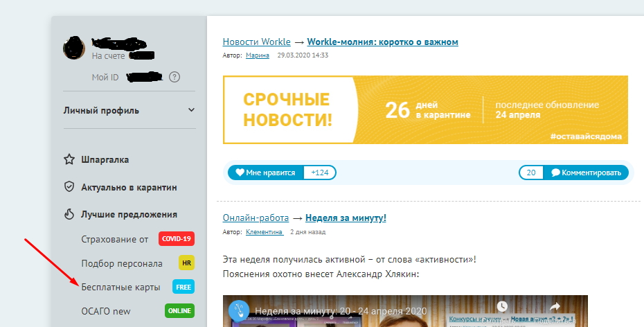Click the clock Watch later icon on video
Viewport: 644px width, 327px height.
click(502, 306)
